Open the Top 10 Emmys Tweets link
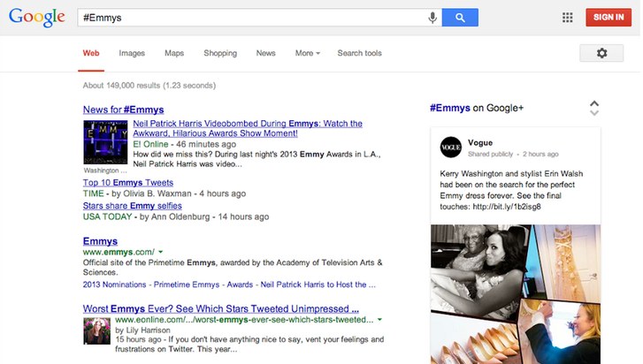 point(128,183)
